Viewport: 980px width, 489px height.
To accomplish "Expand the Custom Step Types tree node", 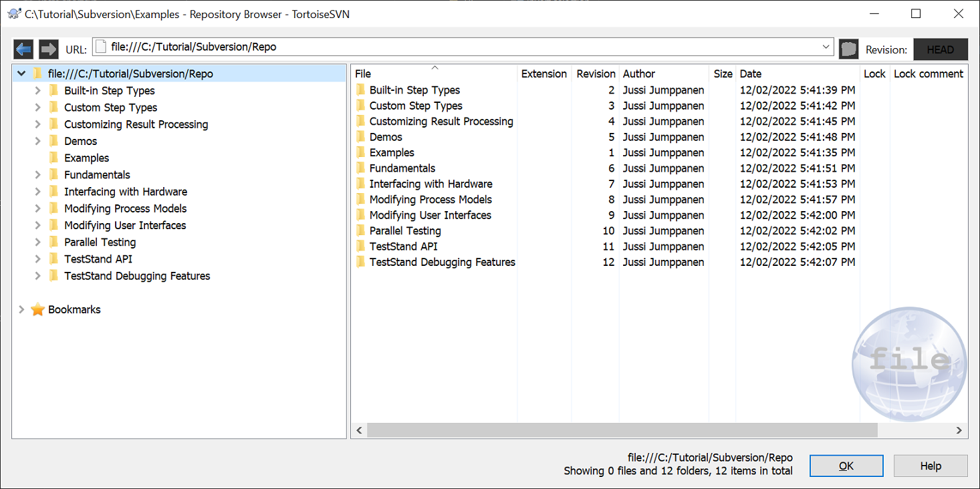I will point(37,107).
